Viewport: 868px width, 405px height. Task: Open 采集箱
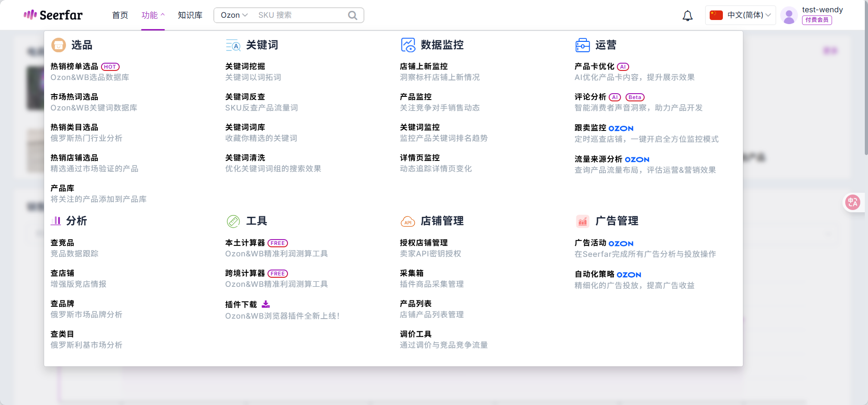pos(412,273)
